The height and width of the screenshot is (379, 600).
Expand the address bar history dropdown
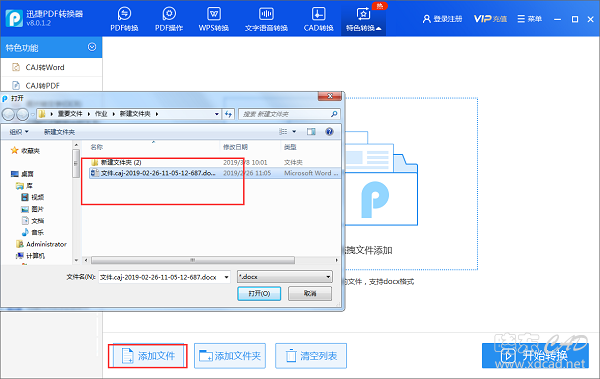coord(217,114)
